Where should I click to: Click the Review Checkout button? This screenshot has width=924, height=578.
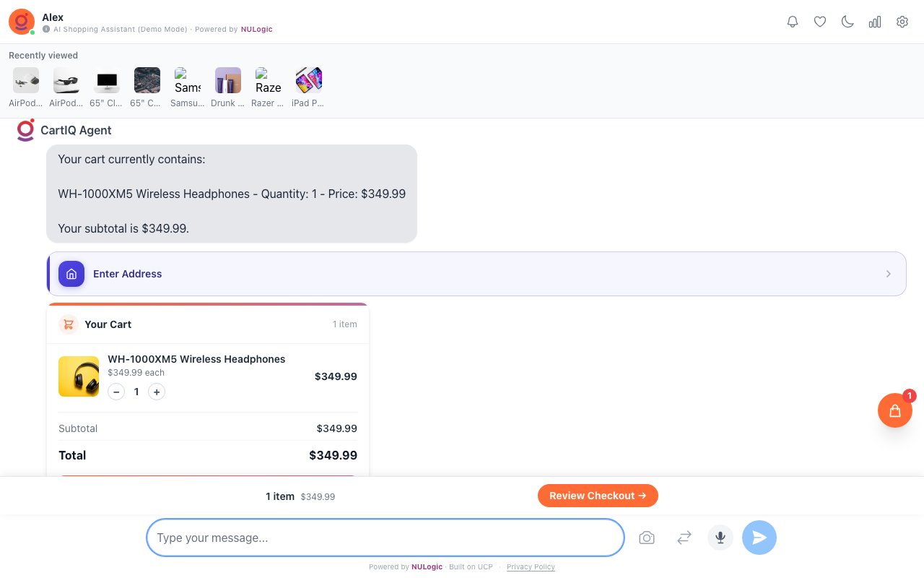(598, 496)
